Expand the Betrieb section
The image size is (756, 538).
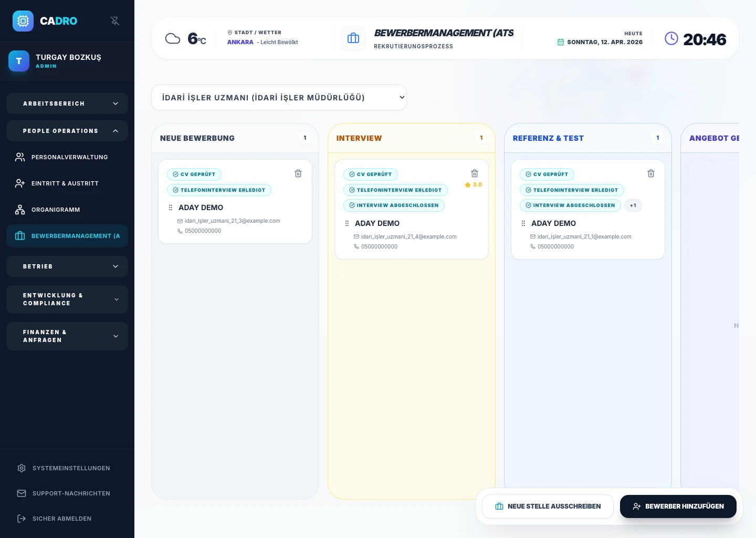(67, 266)
